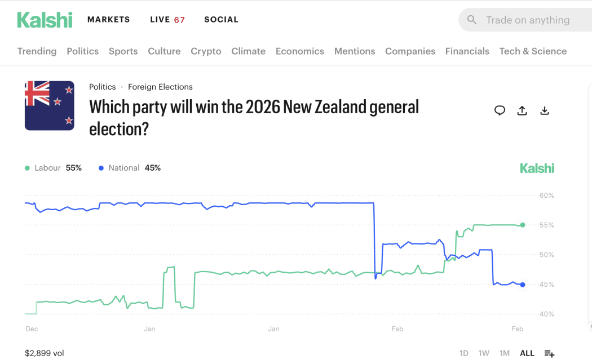Download the market chart data

(545, 110)
